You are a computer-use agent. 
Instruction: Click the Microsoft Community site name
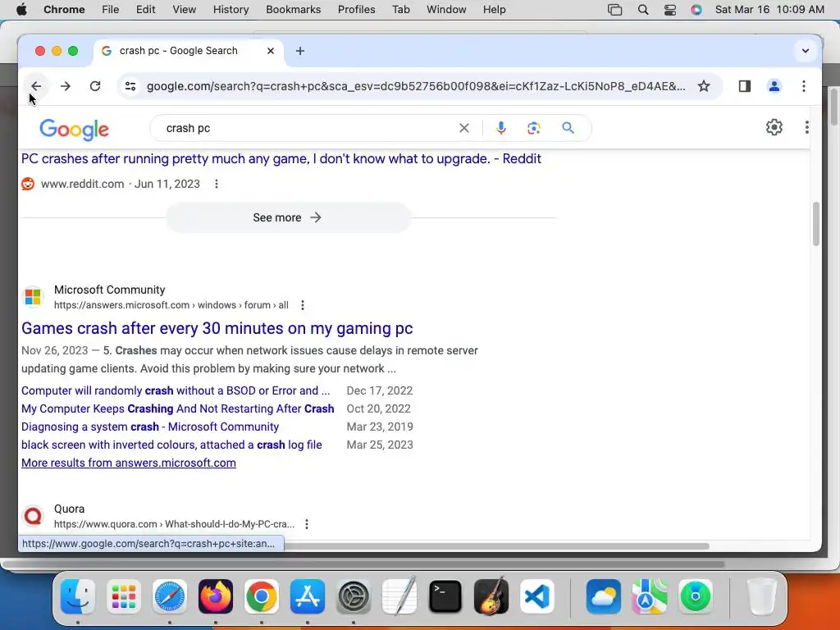pyautogui.click(x=109, y=290)
